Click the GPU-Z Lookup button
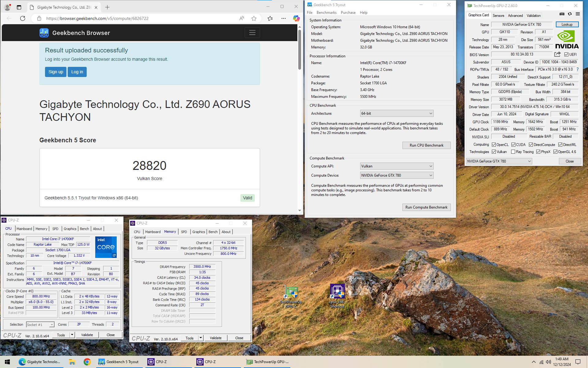Screen dimensions: 588x368 (567, 25)
